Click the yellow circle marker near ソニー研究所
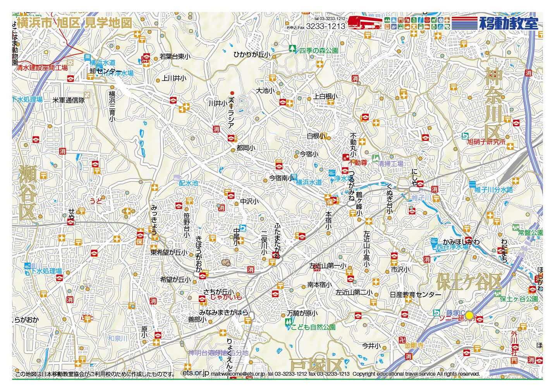555x392 pixels. [x=469, y=315]
